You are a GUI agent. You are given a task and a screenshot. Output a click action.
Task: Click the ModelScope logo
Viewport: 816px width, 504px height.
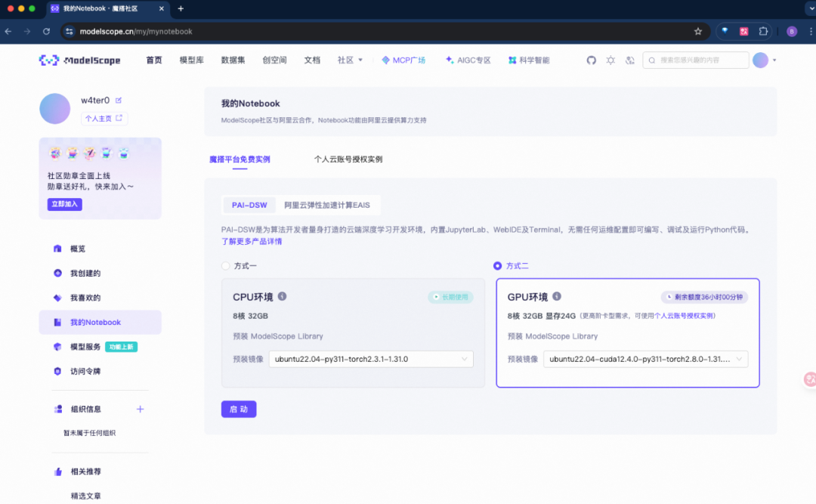click(x=79, y=60)
